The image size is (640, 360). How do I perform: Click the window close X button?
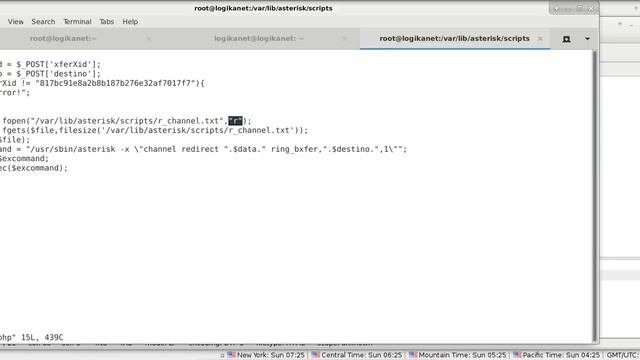point(591,9)
